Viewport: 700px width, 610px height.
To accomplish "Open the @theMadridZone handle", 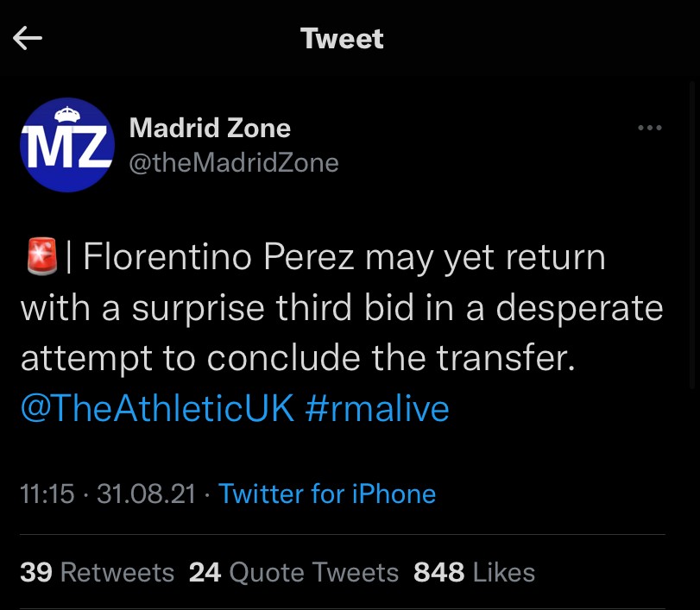I will (x=233, y=162).
